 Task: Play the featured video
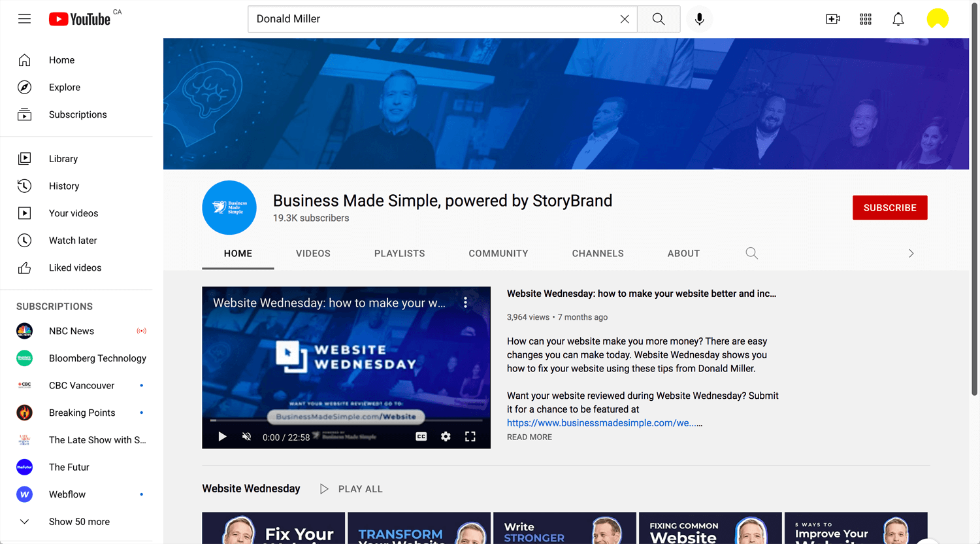[x=222, y=437]
